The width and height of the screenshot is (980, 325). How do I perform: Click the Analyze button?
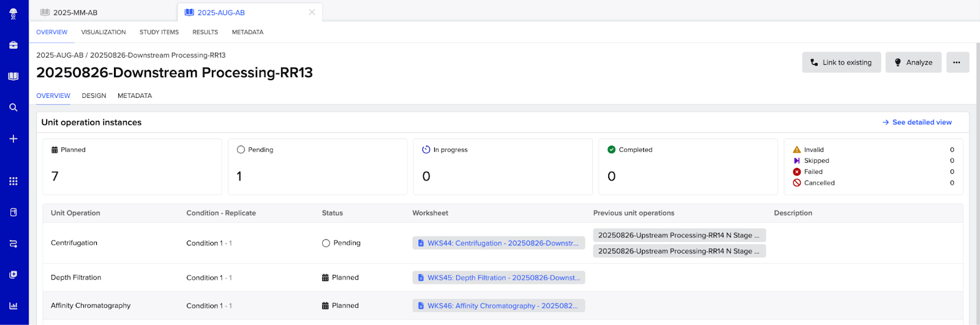[x=913, y=62]
